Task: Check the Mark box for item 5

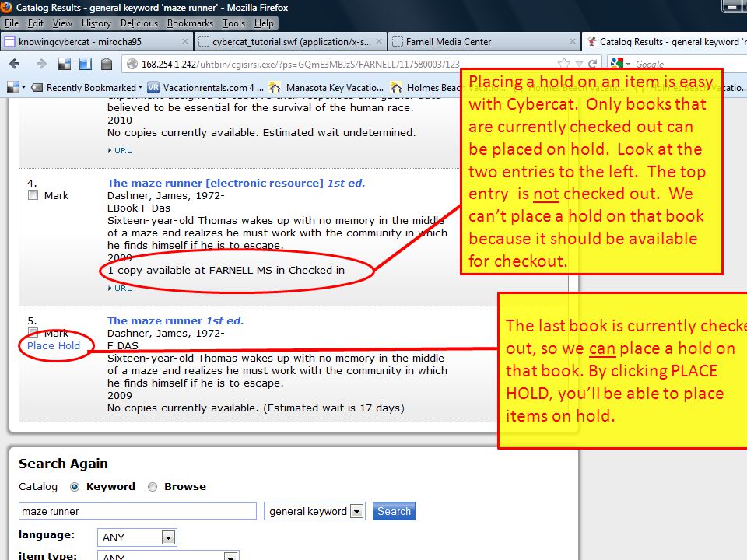Action: tap(33, 331)
